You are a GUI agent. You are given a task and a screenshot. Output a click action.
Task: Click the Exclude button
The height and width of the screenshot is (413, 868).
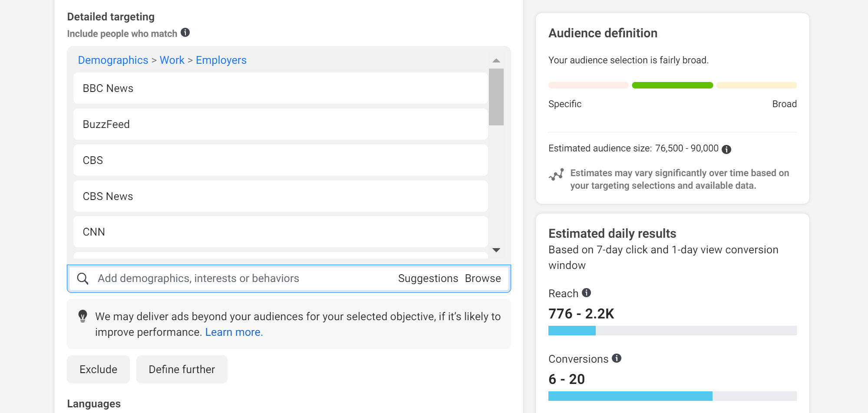(98, 369)
